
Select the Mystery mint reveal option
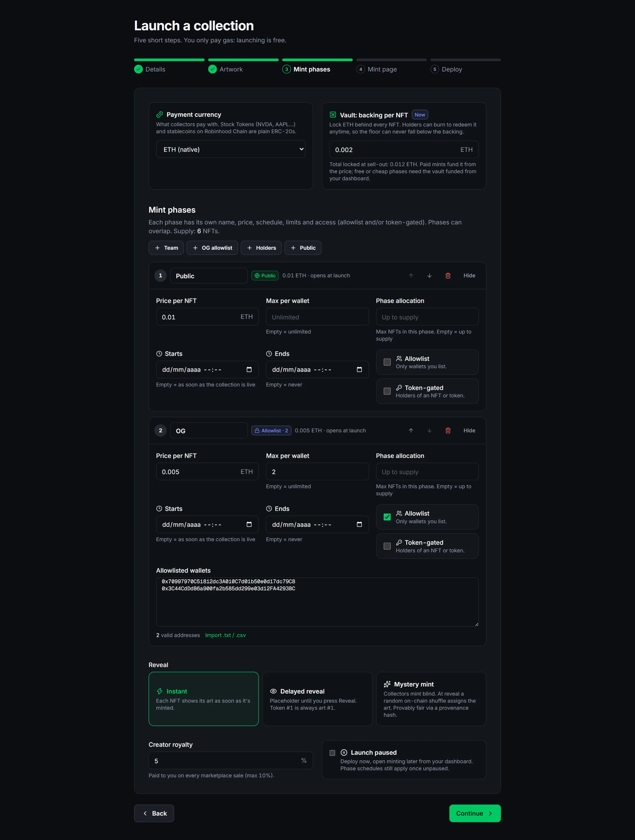tap(431, 699)
